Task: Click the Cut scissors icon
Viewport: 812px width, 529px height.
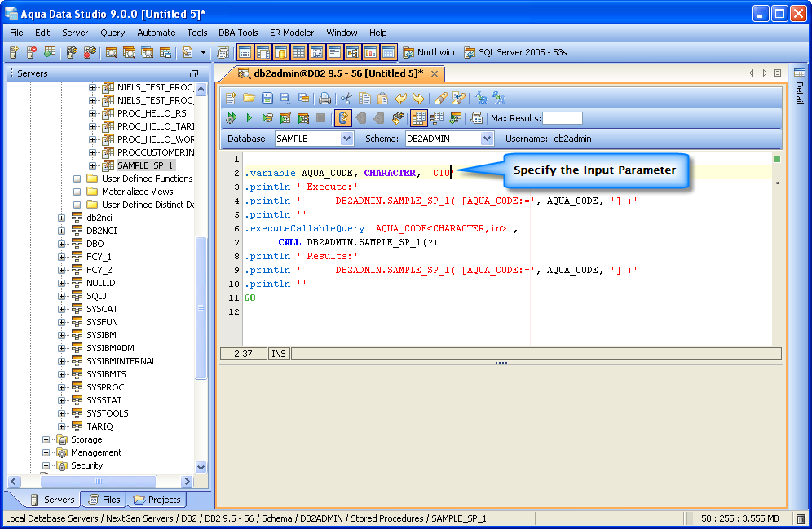Action: pos(346,98)
